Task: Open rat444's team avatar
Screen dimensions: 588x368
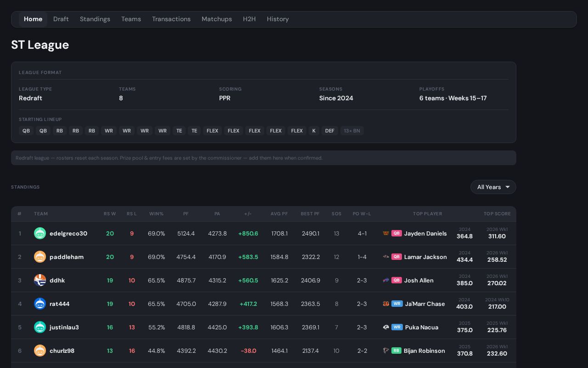Action: [x=40, y=304]
